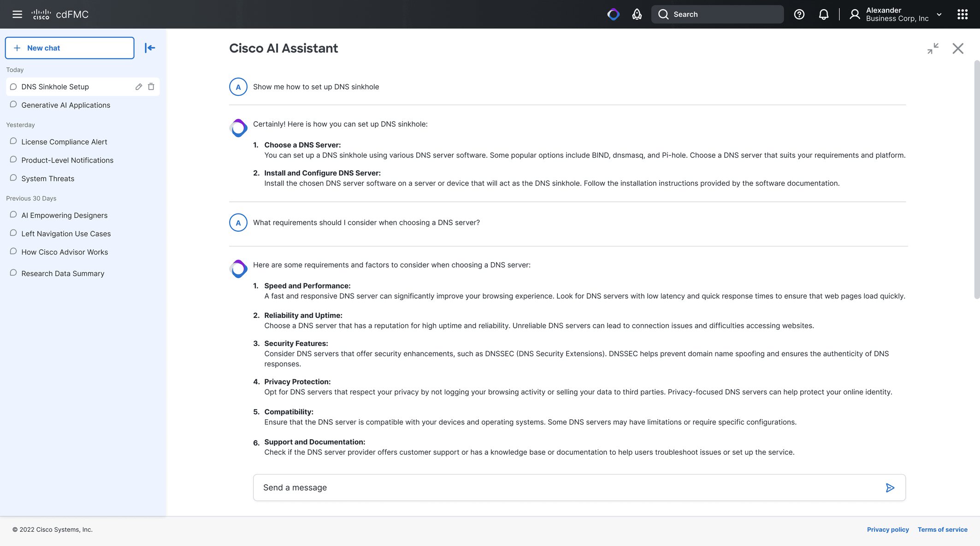
Task: Click chat bubble icon for Research Data Summary
Action: point(13,273)
